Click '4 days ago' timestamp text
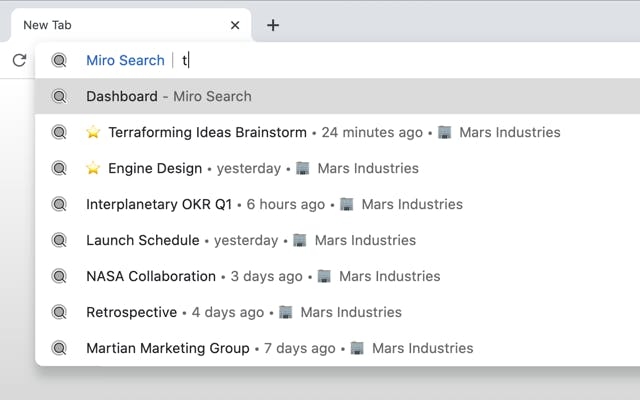Screen dimensions: 640x400 pos(228,312)
